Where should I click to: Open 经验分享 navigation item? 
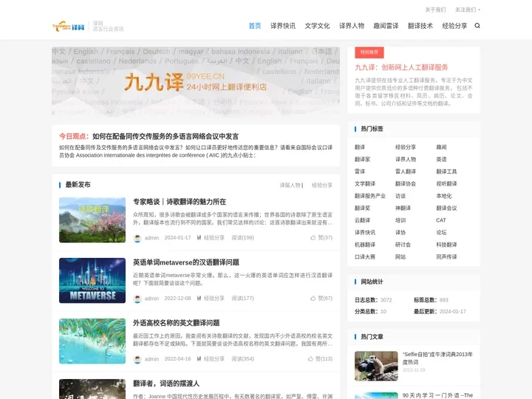[454, 26]
